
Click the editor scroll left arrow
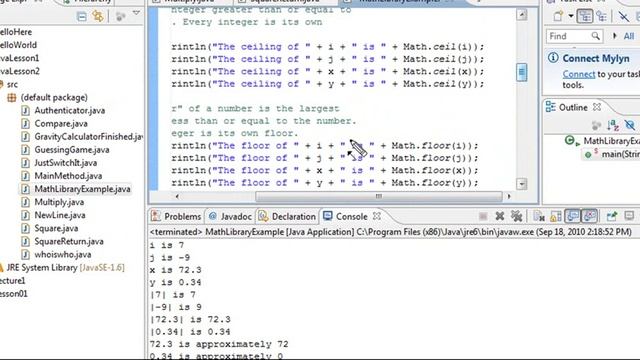177,196
